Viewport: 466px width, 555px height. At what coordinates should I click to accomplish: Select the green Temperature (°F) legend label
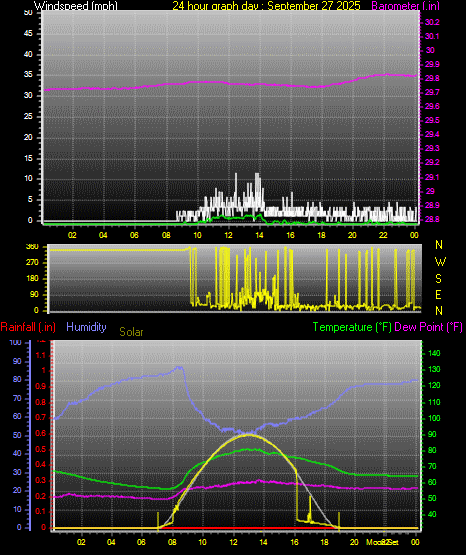click(x=352, y=327)
